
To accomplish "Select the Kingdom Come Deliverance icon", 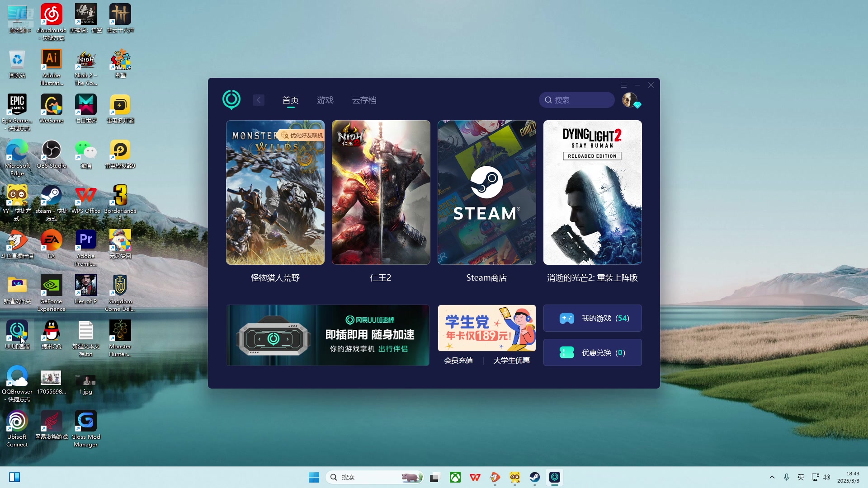I will click(120, 293).
